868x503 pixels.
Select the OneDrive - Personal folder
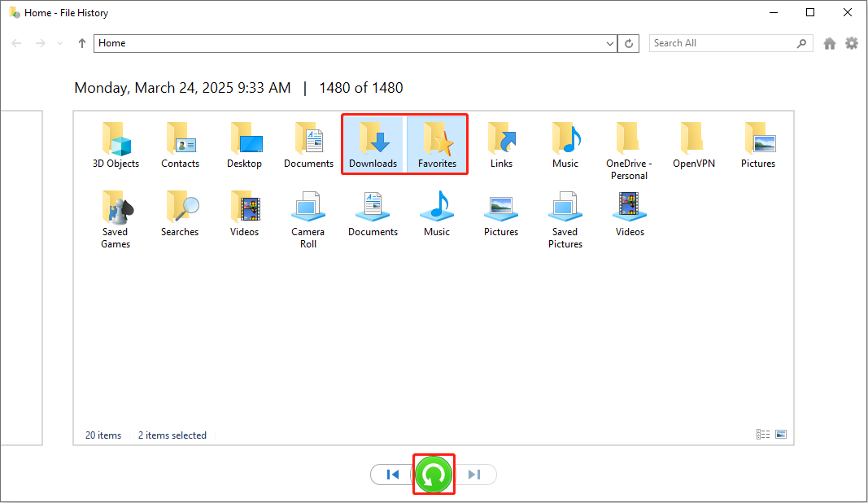(x=629, y=150)
